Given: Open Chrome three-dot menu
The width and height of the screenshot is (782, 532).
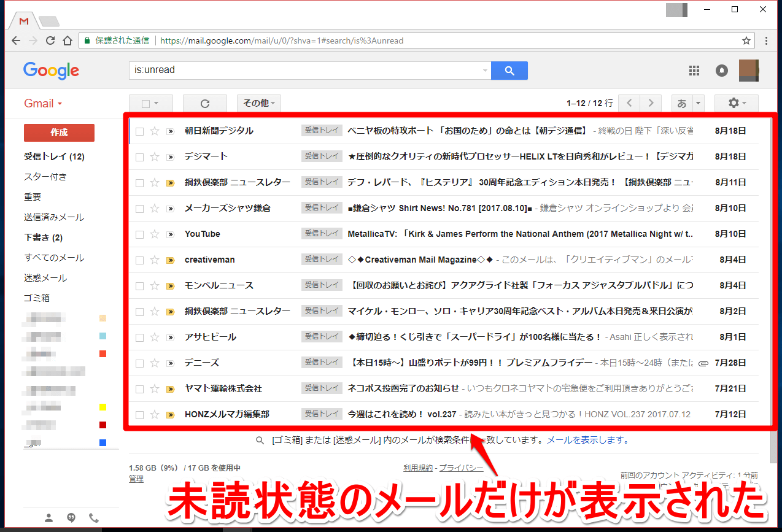Looking at the screenshot, I should [x=767, y=40].
